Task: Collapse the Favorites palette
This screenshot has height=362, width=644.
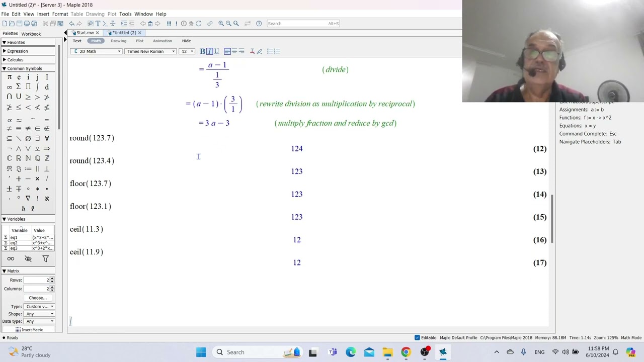Action: tap(4, 42)
